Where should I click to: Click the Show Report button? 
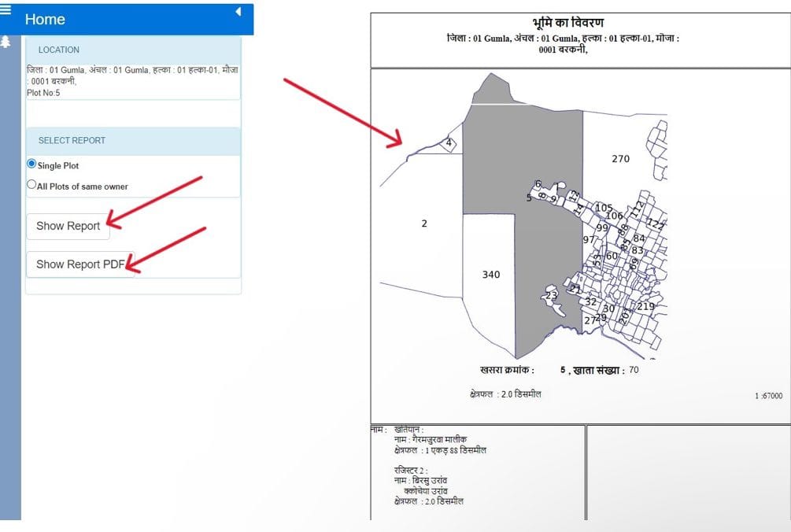68,226
